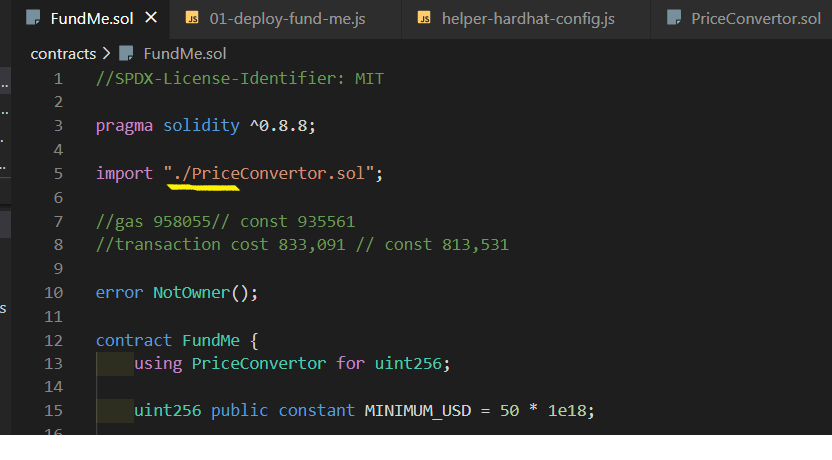Switch to the FundMe.sol tab
The image size is (832, 460).
tap(91, 19)
